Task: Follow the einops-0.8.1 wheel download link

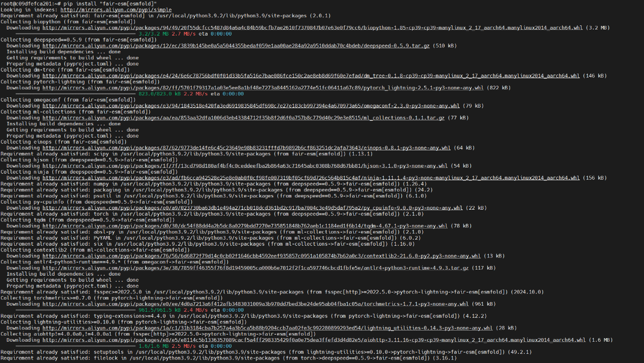Action: click(247, 148)
